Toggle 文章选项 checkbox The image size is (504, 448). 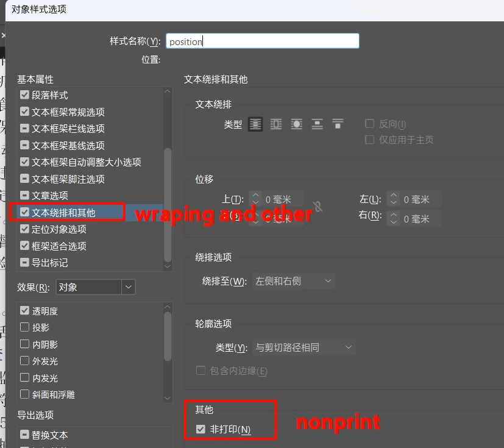coord(24,195)
